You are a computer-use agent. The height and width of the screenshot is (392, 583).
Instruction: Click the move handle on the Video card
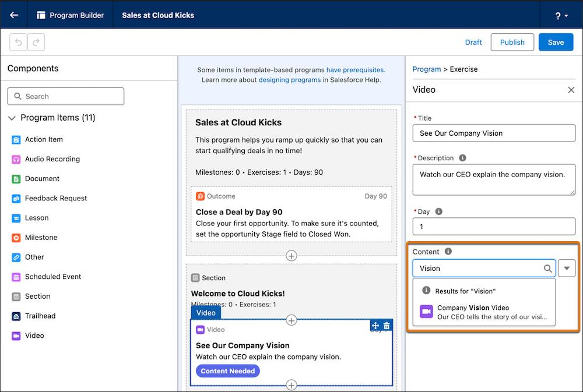(x=375, y=326)
